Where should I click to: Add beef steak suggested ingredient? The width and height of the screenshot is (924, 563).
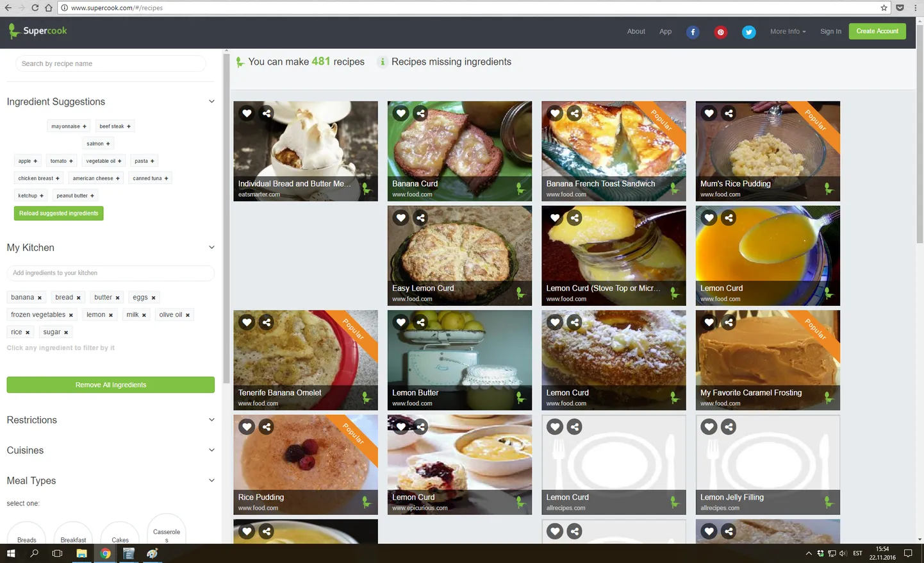point(115,126)
